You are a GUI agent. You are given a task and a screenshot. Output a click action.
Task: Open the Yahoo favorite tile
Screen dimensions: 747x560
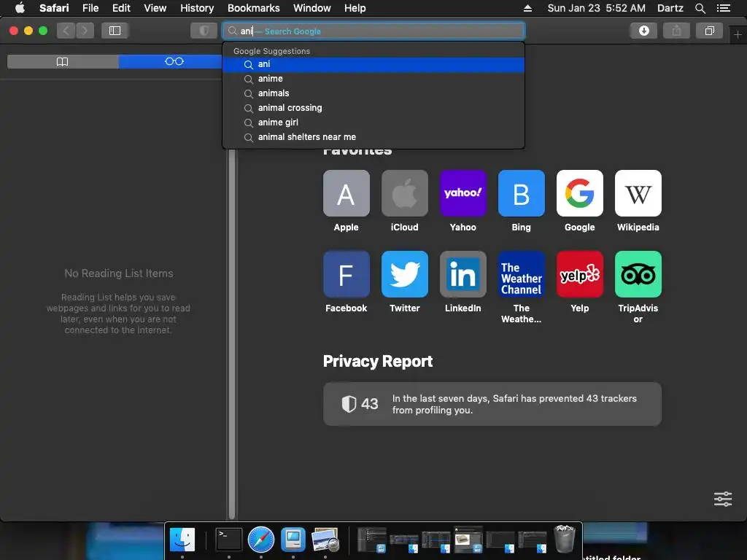click(462, 193)
